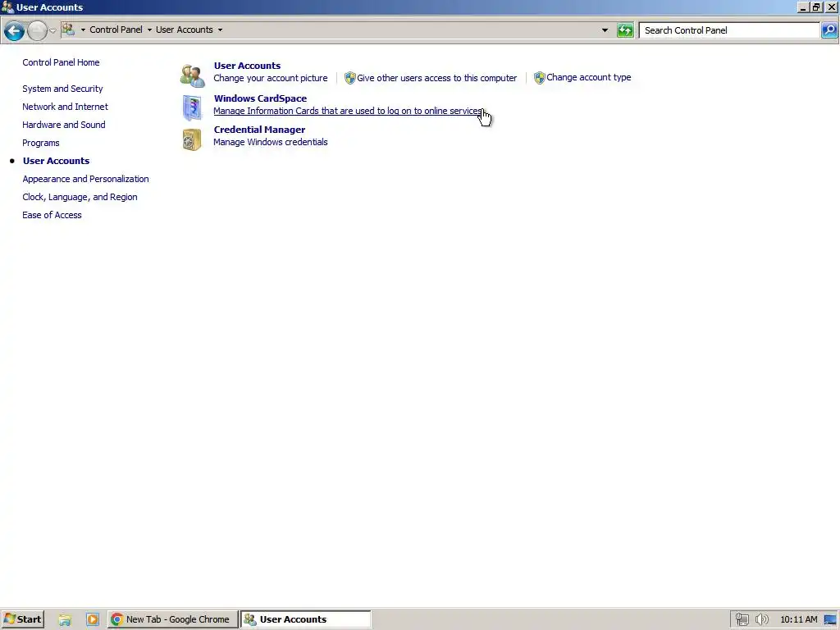Click the volume speaker tray icon

pos(761,620)
